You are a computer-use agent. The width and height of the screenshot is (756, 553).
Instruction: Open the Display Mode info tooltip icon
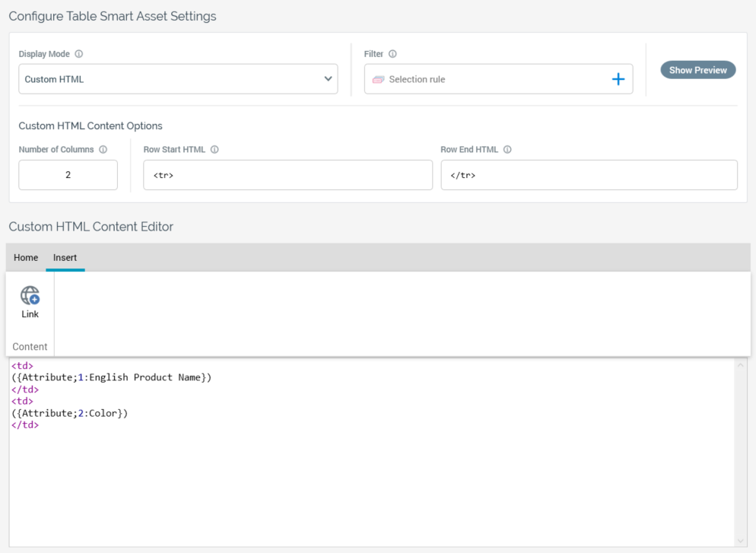click(79, 54)
